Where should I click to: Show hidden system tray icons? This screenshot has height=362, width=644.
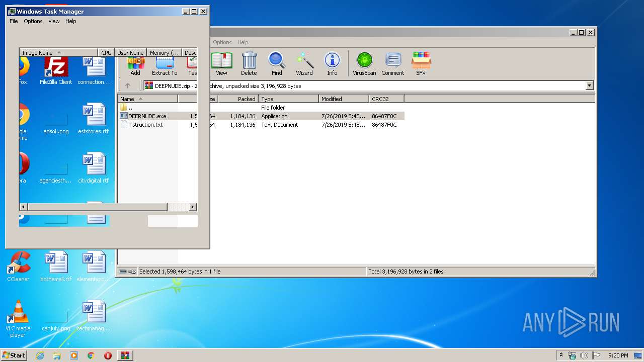(561, 355)
